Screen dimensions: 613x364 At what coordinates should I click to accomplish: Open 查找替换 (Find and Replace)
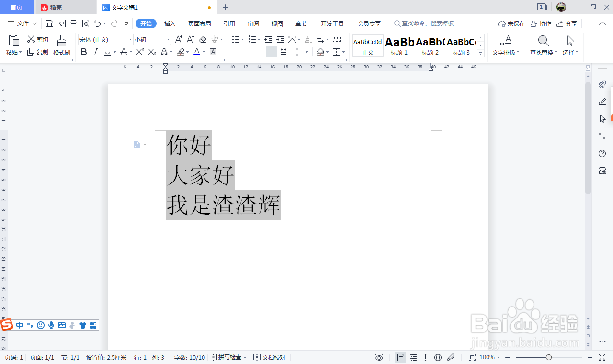543,45
